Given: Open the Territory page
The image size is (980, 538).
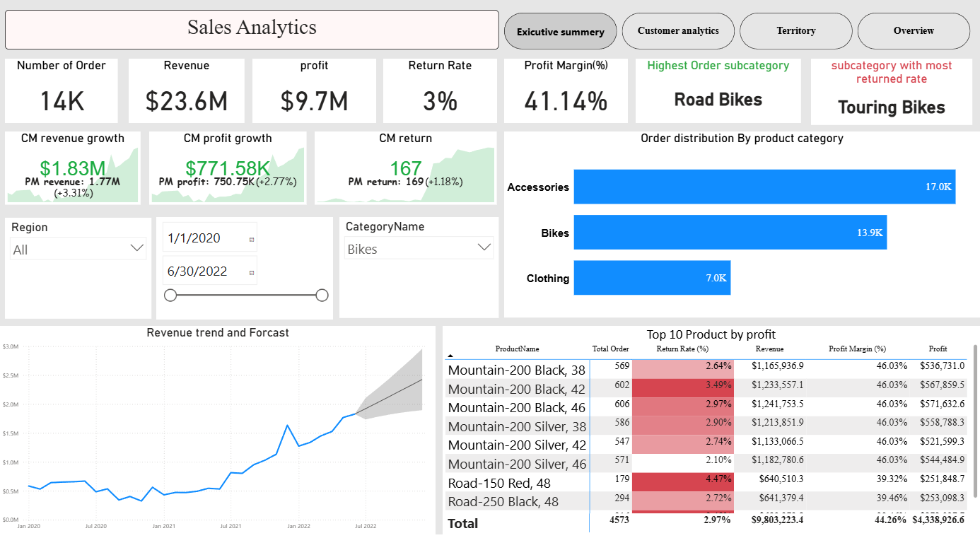Looking at the screenshot, I should click(795, 31).
